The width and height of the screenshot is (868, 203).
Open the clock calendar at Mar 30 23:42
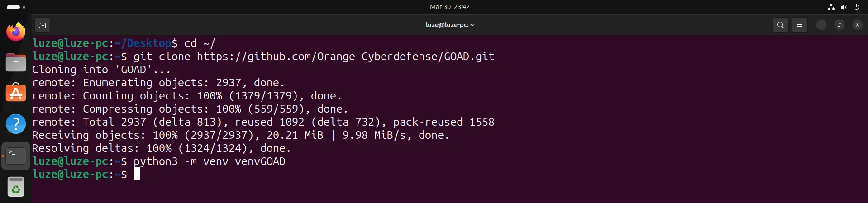[449, 7]
